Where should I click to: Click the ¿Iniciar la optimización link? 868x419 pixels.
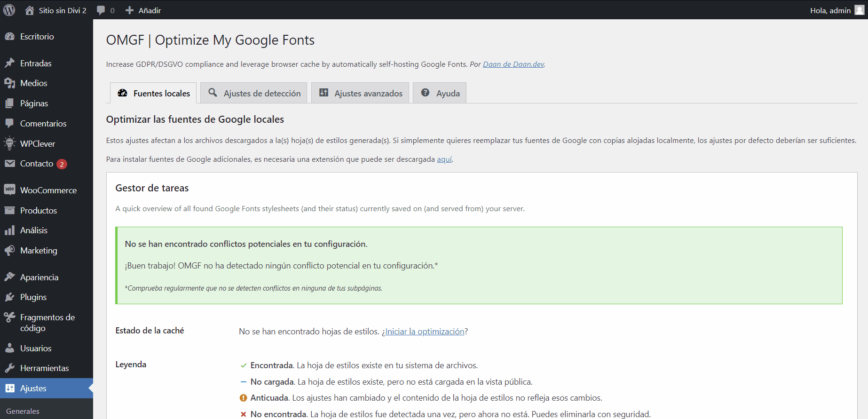coord(423,332)
